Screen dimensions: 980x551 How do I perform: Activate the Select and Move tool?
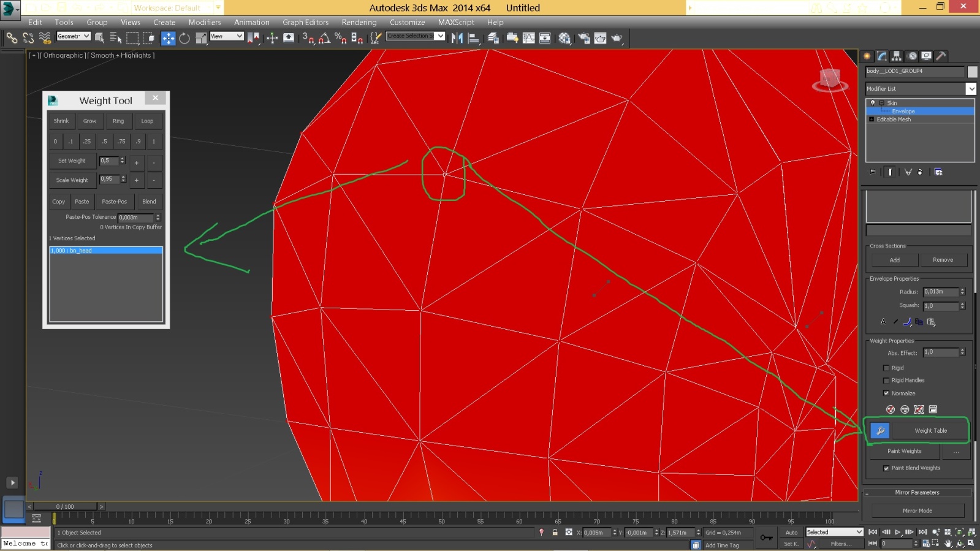[x=168, y=38]
